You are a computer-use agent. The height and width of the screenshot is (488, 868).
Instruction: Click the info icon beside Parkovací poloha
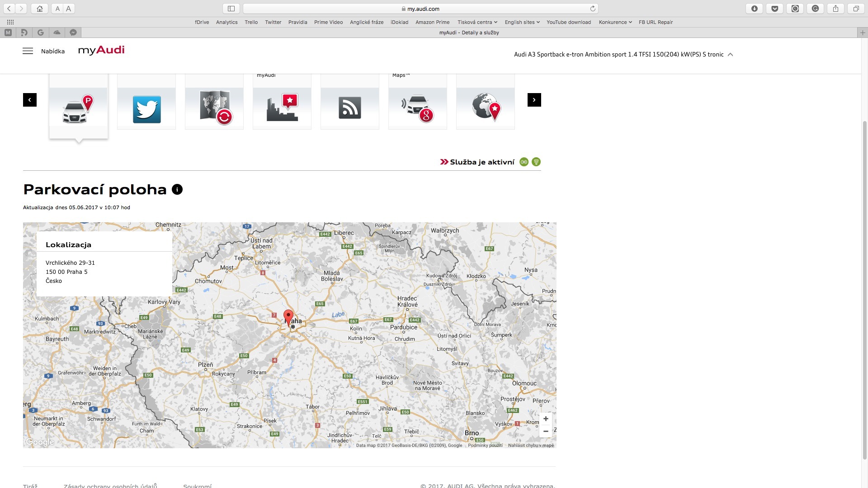click(x=177, y=190)
